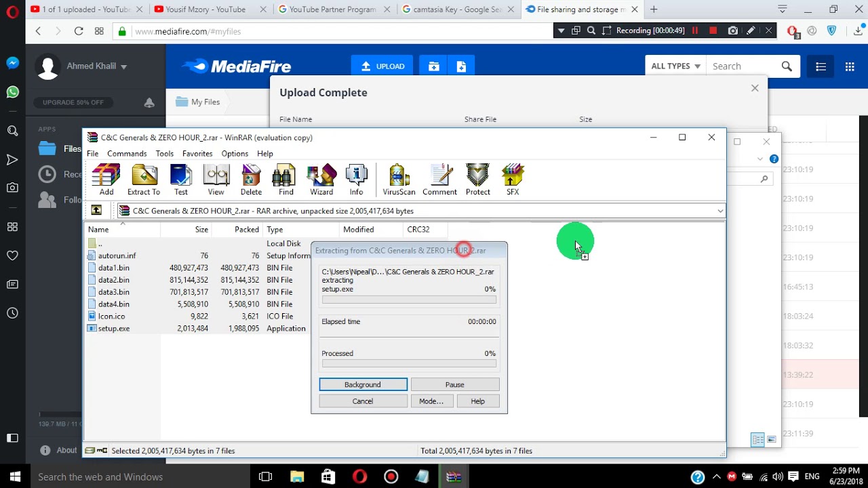The height and width of the screenshot is (488, 868).
Task: Click the Background button in extraction dialog
Action: (x=363, y=384)
